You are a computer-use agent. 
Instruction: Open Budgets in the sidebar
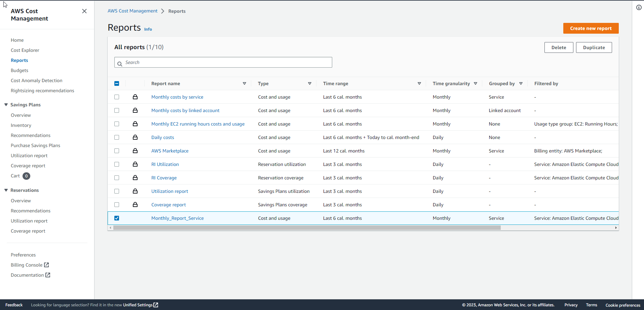pos(20,70)
